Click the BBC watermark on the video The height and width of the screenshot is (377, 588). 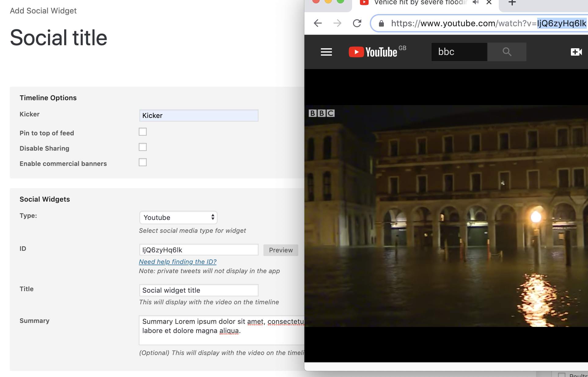(322, 113)
